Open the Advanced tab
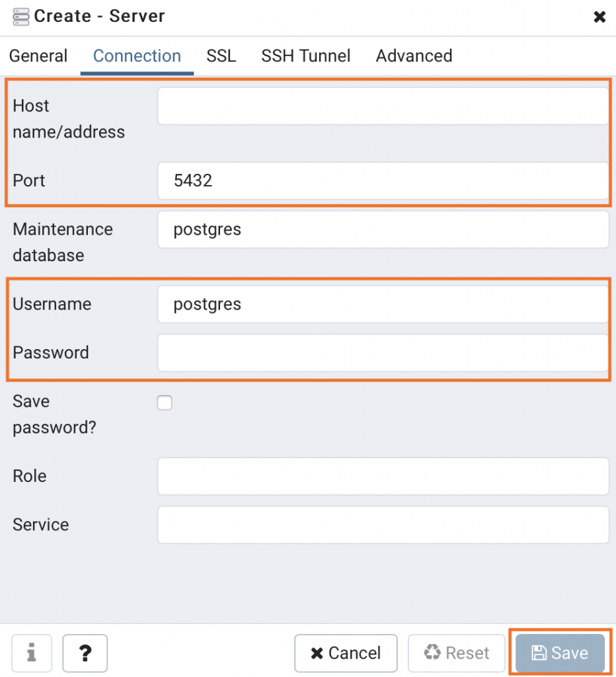The image size is (616, 677). (414, 56)
